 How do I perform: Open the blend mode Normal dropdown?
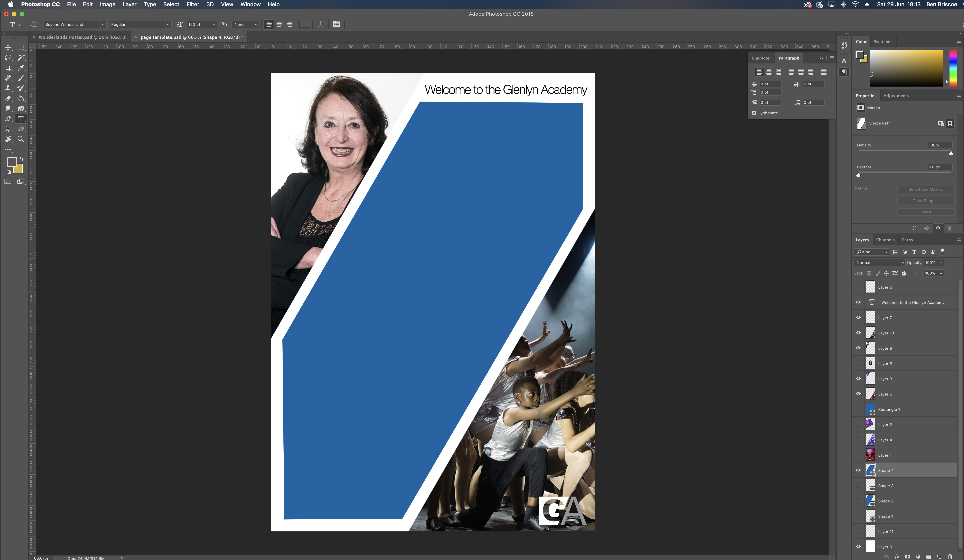[879, 263]
